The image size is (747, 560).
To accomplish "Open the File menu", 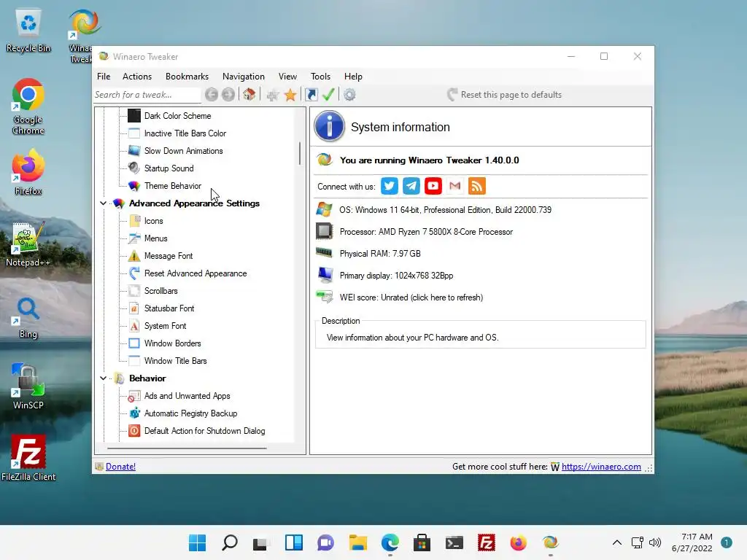I will point(104,76).
